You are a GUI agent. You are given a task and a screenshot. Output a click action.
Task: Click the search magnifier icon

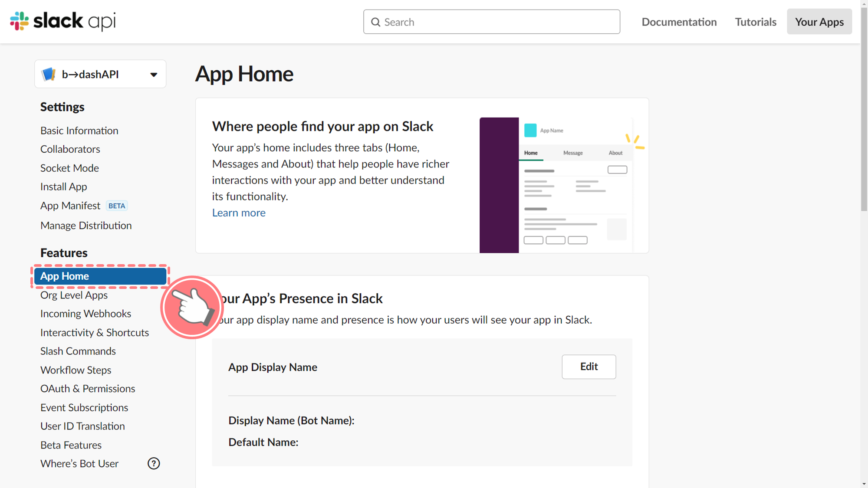[x=375, y=22]
